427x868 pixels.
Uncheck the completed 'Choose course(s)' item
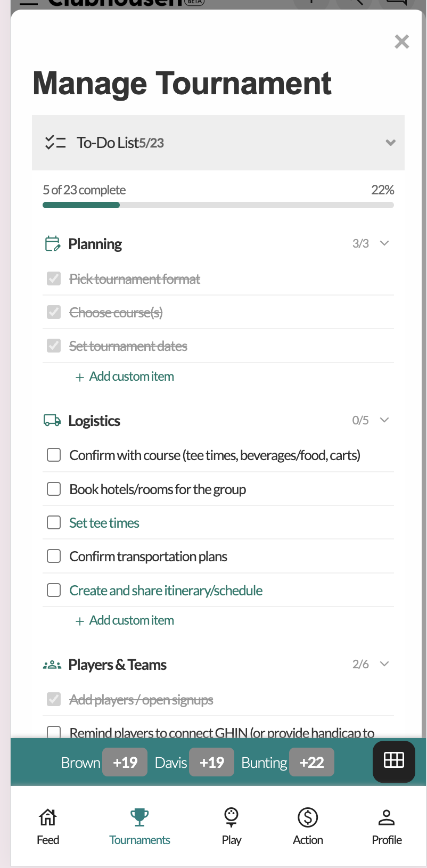click(x=53, y=312)
